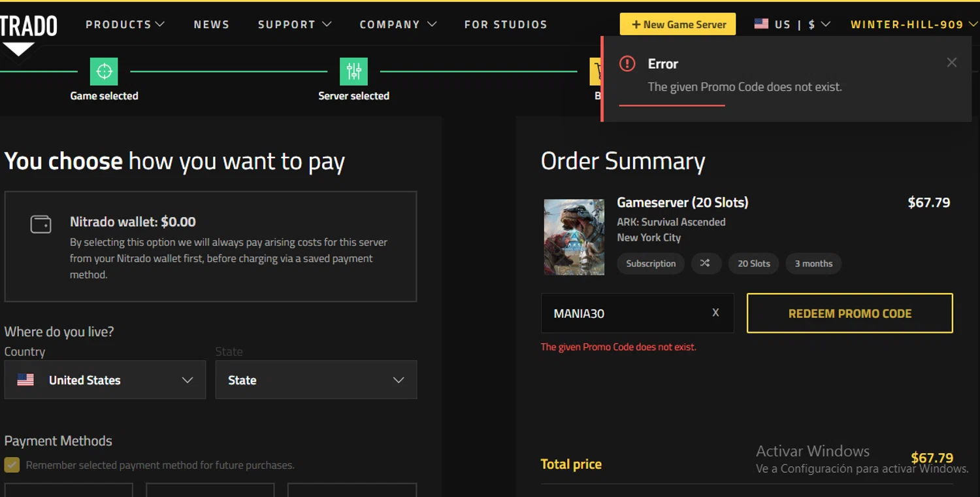980x497 pixels.
Task: Expand the Company menu
Action: pos(398,24)
